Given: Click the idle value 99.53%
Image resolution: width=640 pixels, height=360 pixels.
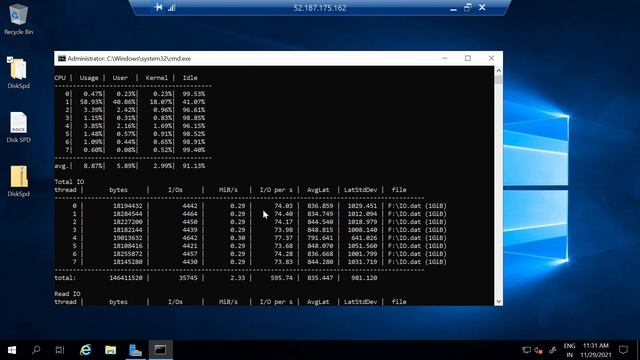Looking at the screenshot, I should [194, 93].
